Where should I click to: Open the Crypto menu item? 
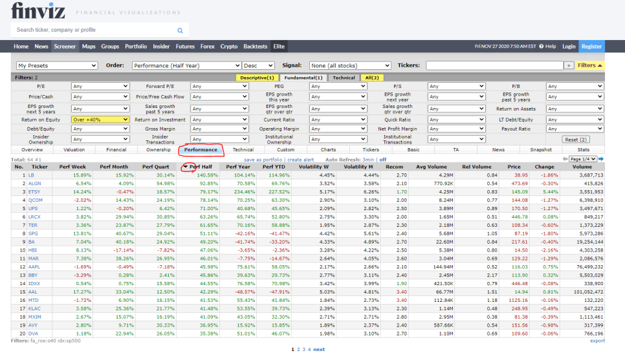(x=229, y=46)
